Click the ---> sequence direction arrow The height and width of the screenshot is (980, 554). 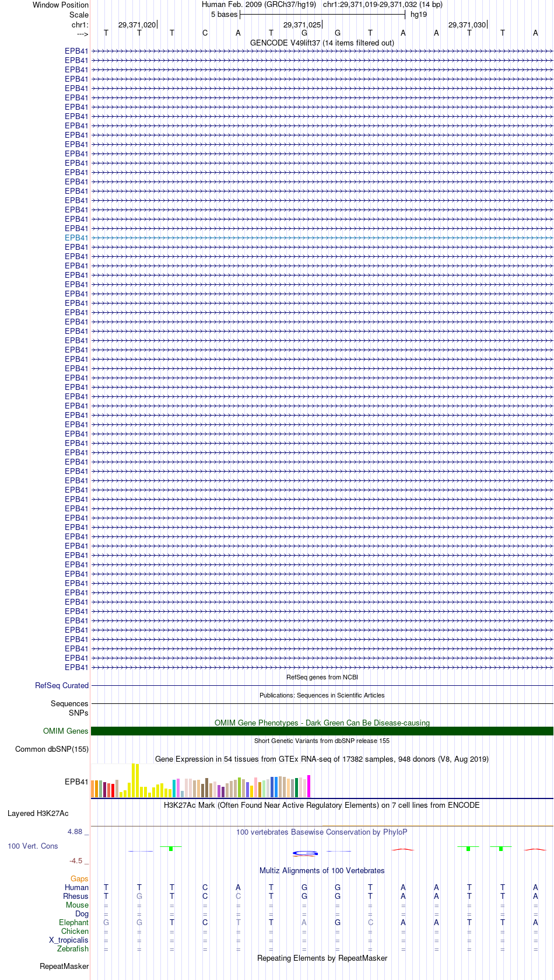point(82,34)
